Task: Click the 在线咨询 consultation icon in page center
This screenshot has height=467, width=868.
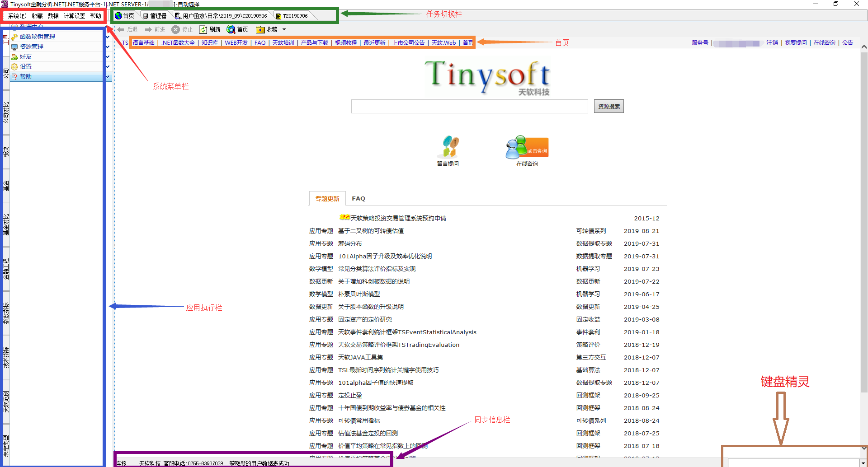Action: pyautogui.click(x=527, y=147)
